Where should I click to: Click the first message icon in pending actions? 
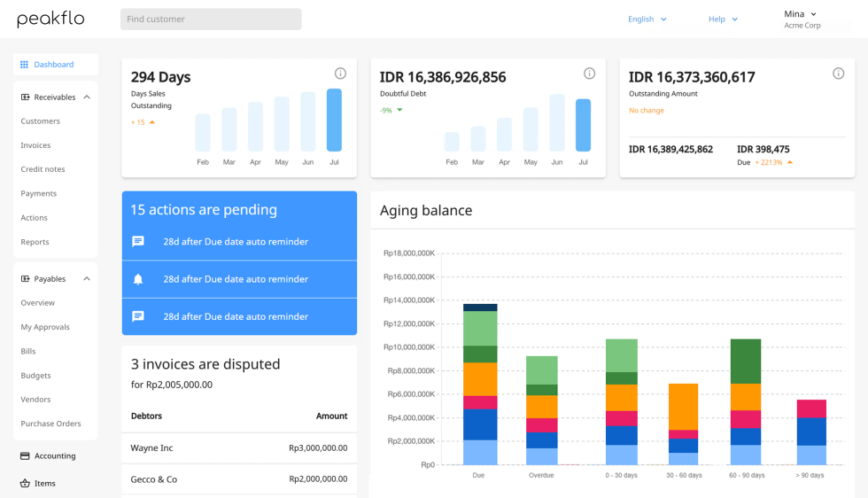click(138, 241)
